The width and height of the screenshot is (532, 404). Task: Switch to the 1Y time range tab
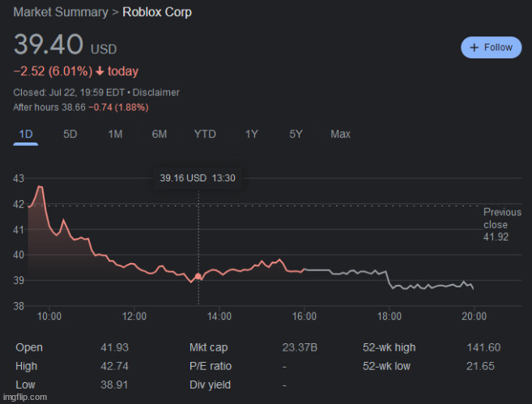251,134
